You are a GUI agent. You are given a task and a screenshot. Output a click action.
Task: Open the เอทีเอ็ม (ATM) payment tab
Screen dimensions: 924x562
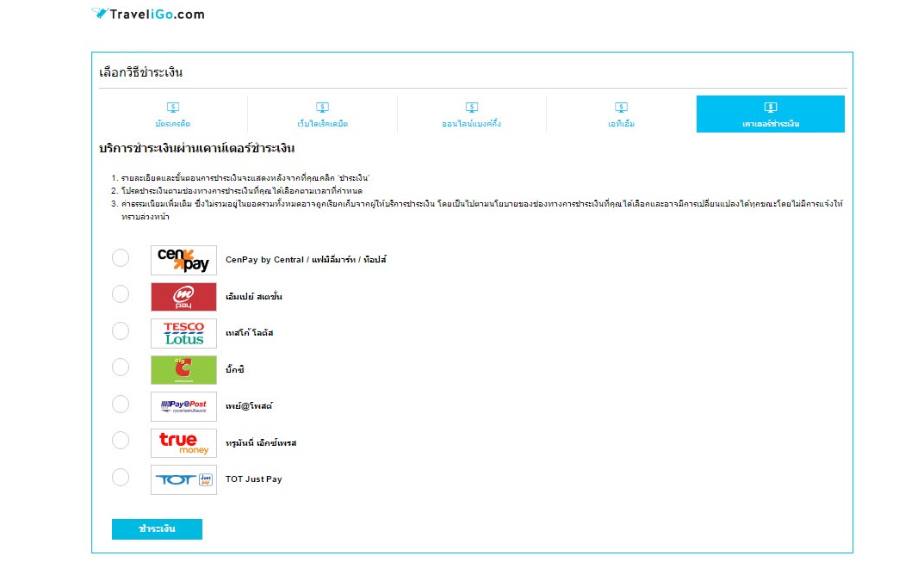[x=621, y=114]
